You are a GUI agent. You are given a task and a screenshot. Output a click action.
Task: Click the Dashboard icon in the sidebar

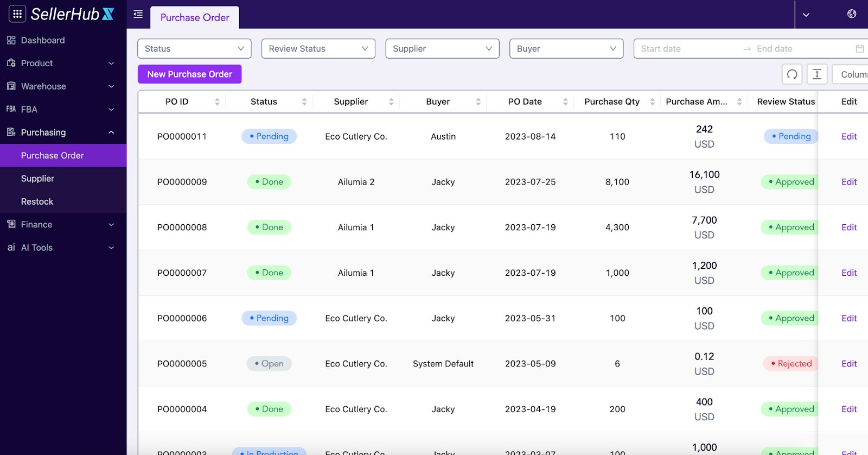point(11,40)
